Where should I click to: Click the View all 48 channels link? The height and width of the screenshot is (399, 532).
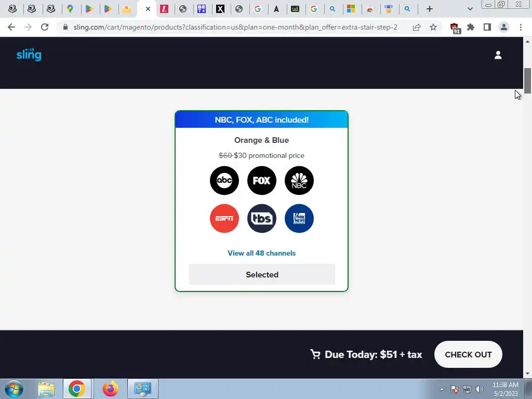(262, 253)
